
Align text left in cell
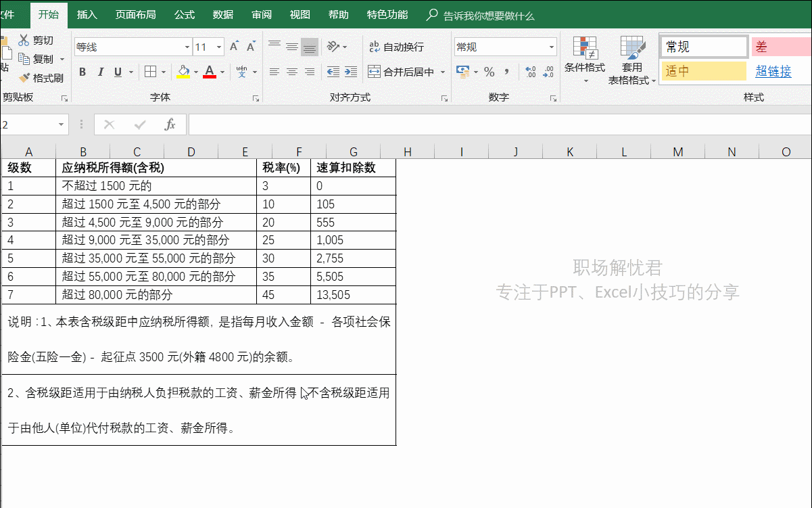coord(274,72)
